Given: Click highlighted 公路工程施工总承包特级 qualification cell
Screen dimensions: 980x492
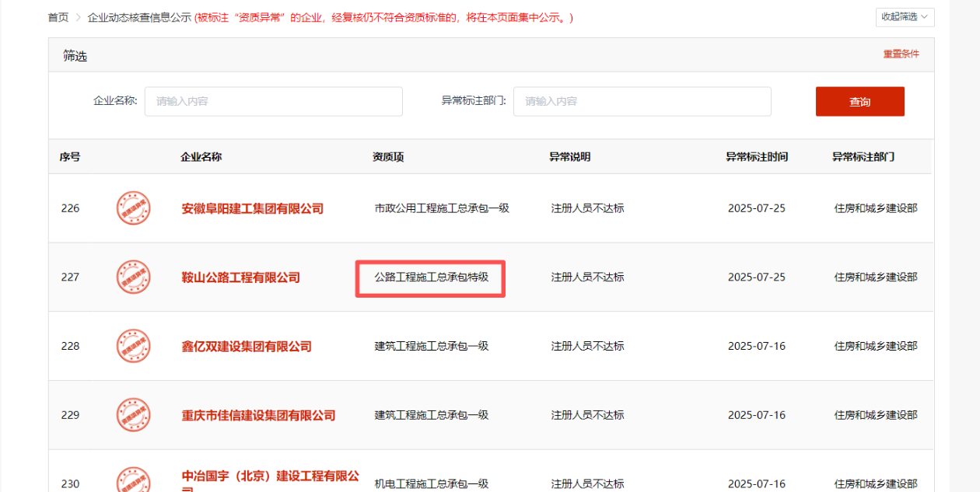Looking at the screenshot, I should tap(431, 277).
